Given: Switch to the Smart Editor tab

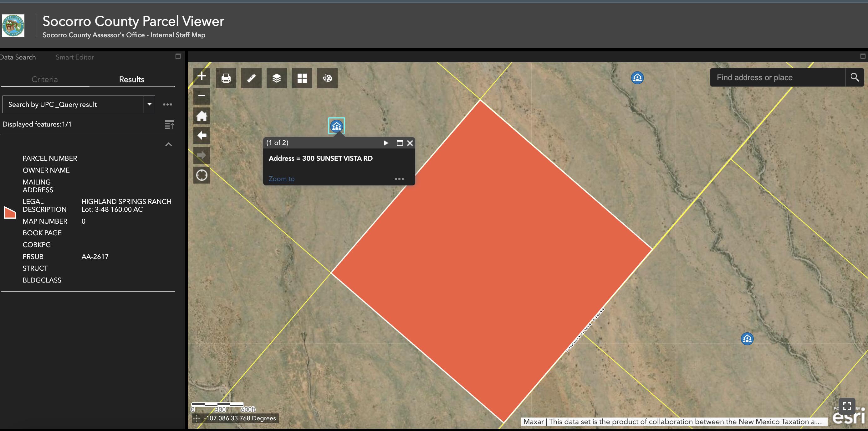Looking at the screenshot, I should pyautogui.click(x=74, y=57).
